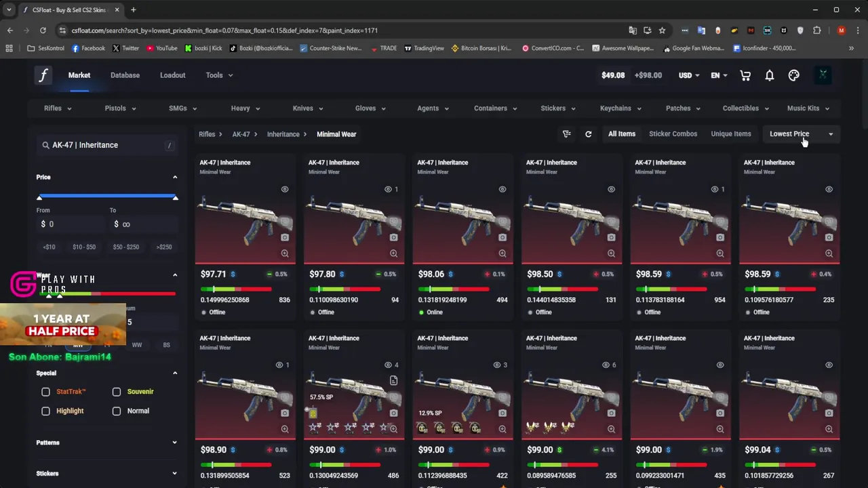Toggle the Normal checkbox
Viewport: 868px width, 488px height.
point(117,411)
